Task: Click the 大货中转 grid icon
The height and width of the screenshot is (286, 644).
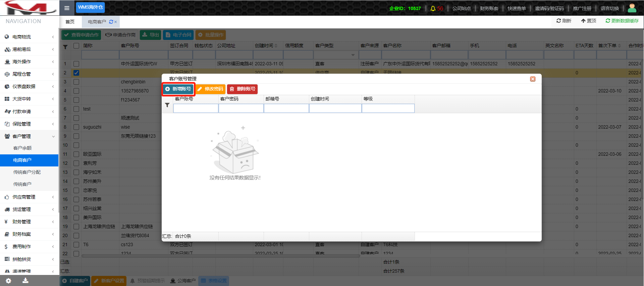Action: click(7, 99)
